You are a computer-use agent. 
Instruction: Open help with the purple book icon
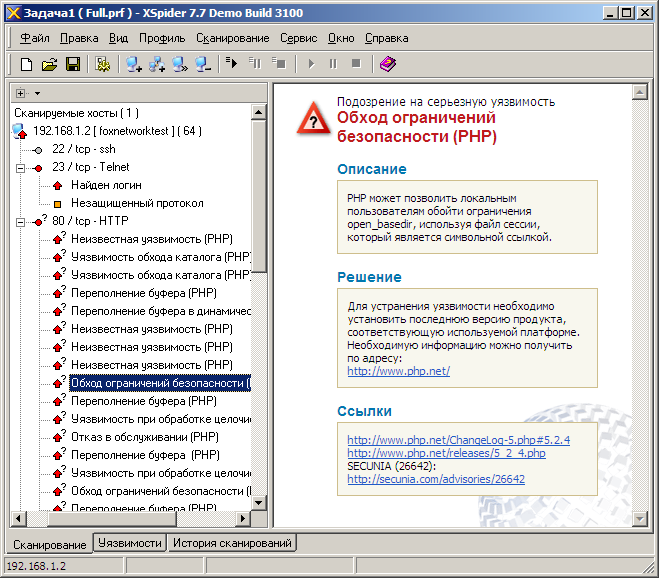pos(387,64)
